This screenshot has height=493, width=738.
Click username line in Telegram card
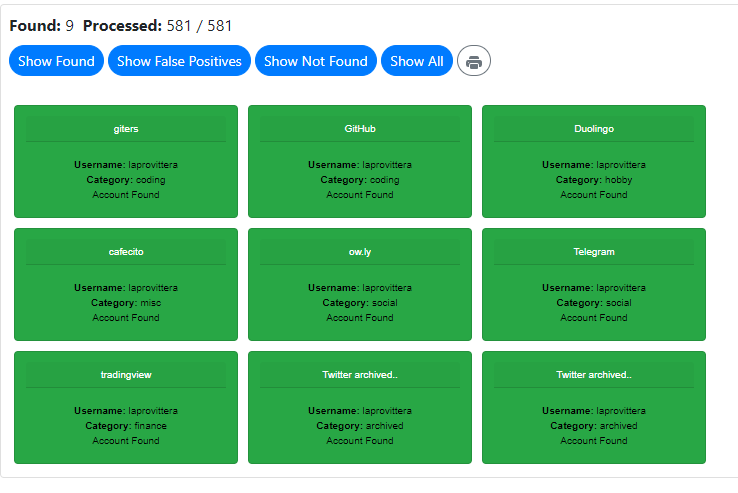[x=594, y=287]
